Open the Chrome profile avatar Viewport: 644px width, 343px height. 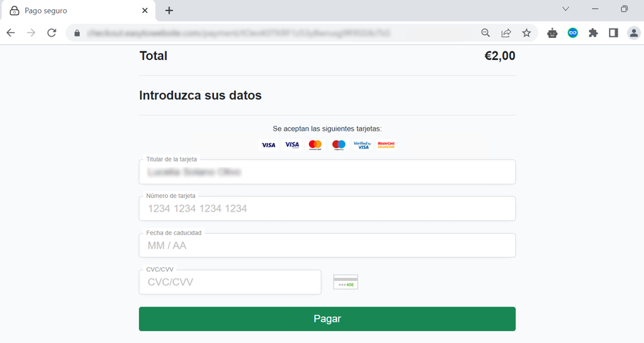click(633, 33)
